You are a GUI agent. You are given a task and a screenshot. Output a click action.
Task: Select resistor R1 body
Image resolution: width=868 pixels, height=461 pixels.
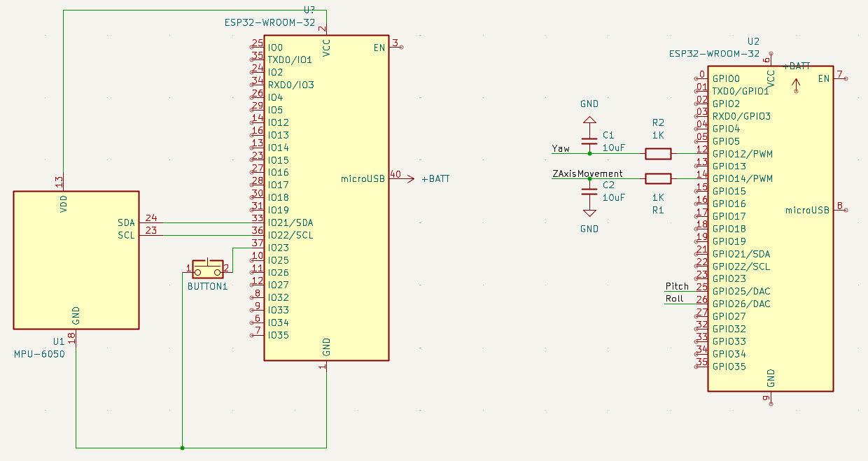pyautogui.click(x=658, y=178)
